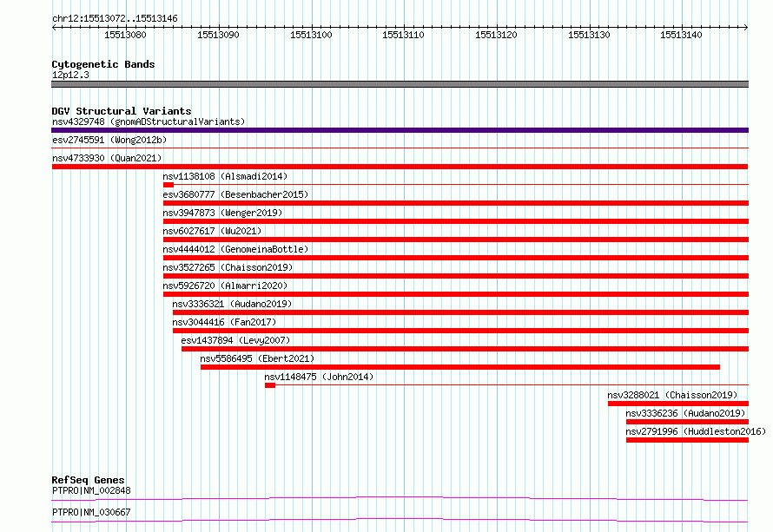Open the PTPRO|NM_030667 gene label
The height and width of the screenshot is (532, 773).
91,512
